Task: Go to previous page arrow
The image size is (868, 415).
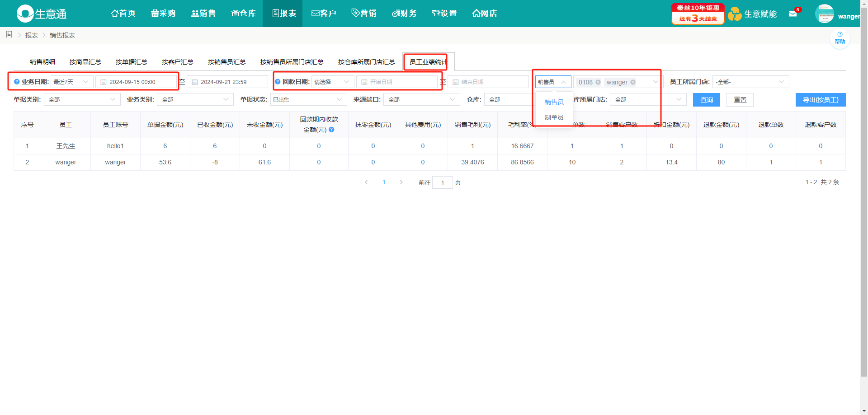Action: point(366,182)
